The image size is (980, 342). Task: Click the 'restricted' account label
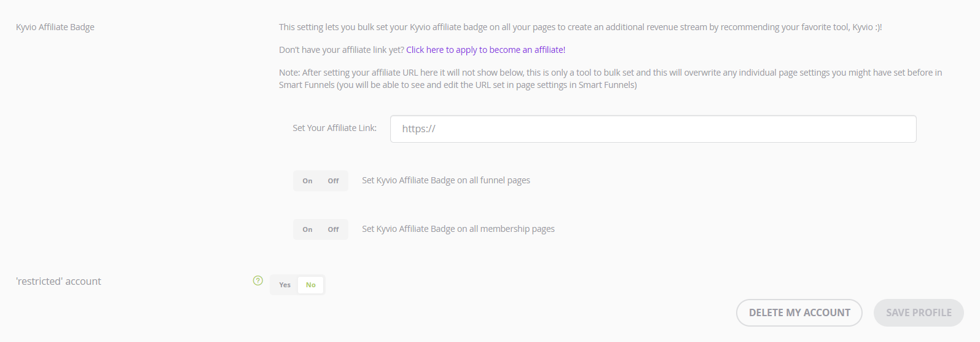[58, 281]
